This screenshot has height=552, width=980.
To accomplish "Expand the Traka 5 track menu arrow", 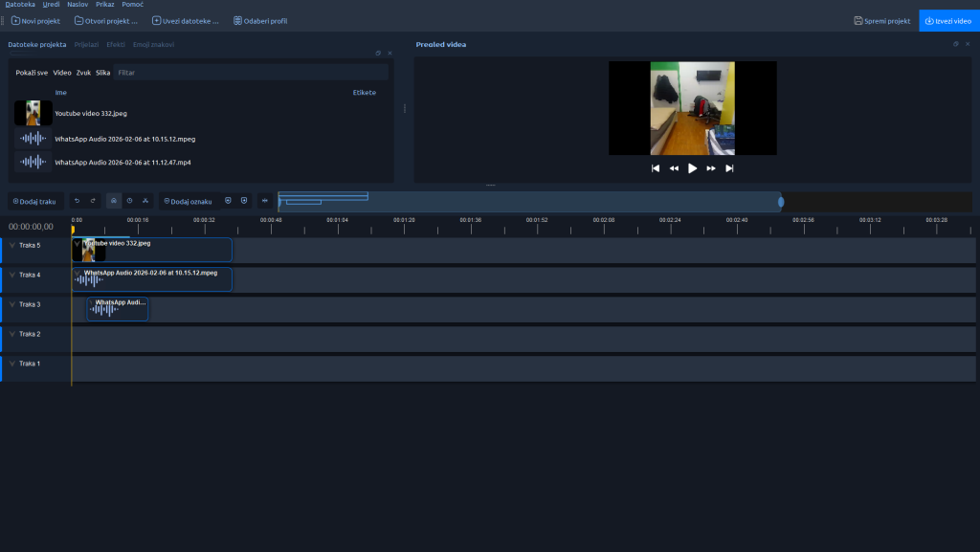I will (11, 245).
